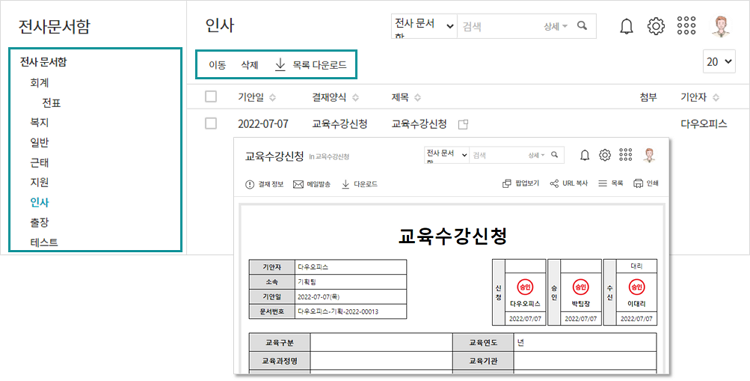Expand the 상세 search options

[x=555, y=26]
